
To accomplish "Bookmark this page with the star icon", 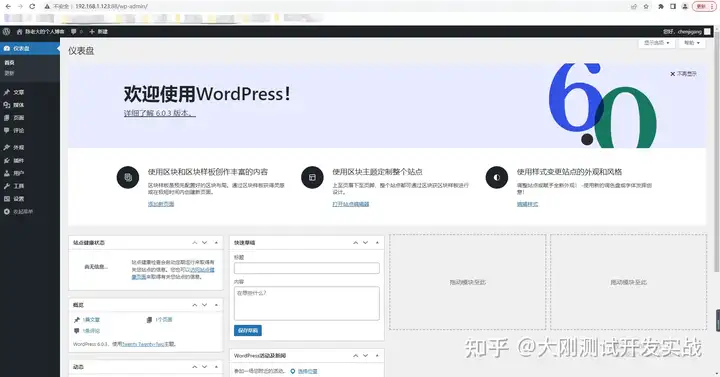I will 646,6.
